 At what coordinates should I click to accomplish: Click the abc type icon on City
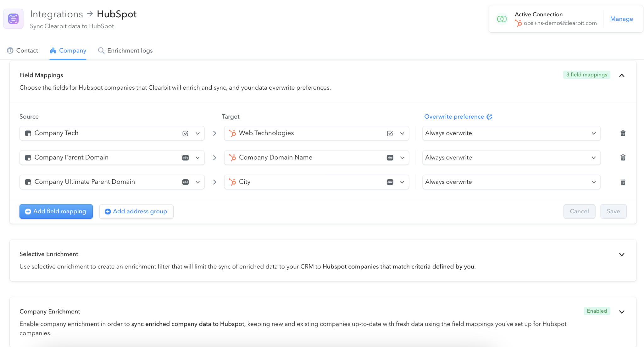point(390,182)
